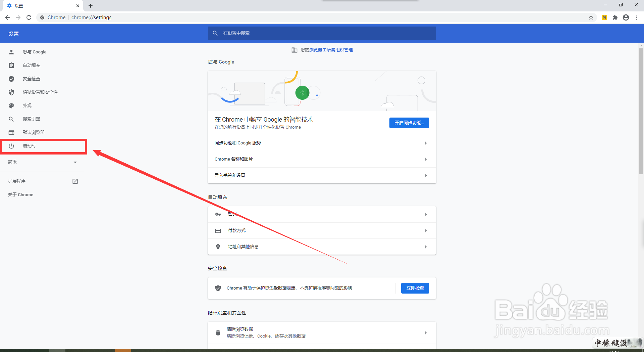Focus the 在设置中搜索 search field
This screenshot has height=352, width=644.
322,33
